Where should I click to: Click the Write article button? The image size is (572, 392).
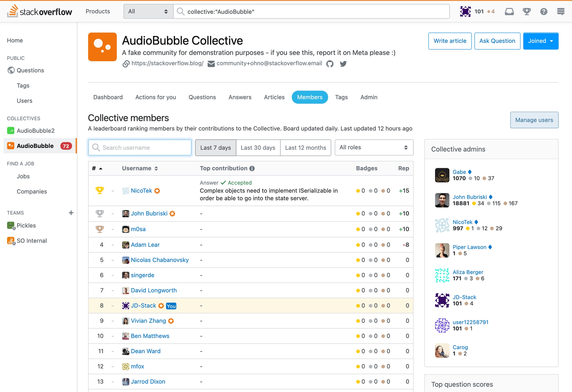pos(450,41)
